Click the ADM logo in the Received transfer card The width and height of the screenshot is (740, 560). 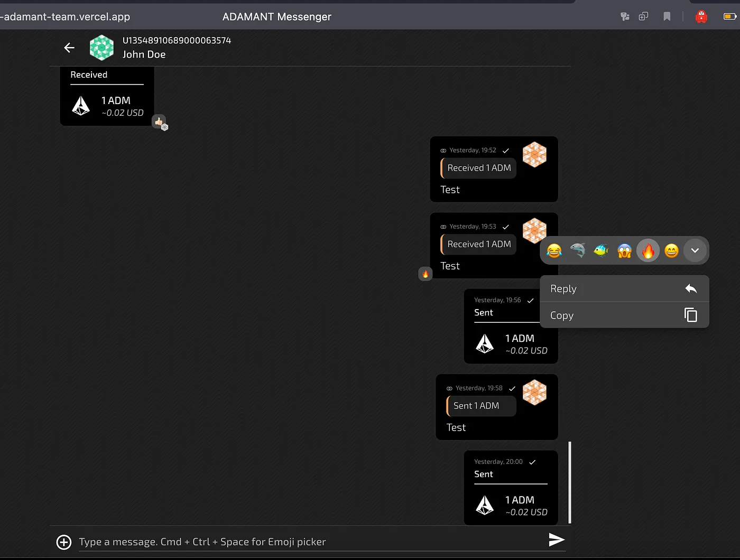(81, 106)
